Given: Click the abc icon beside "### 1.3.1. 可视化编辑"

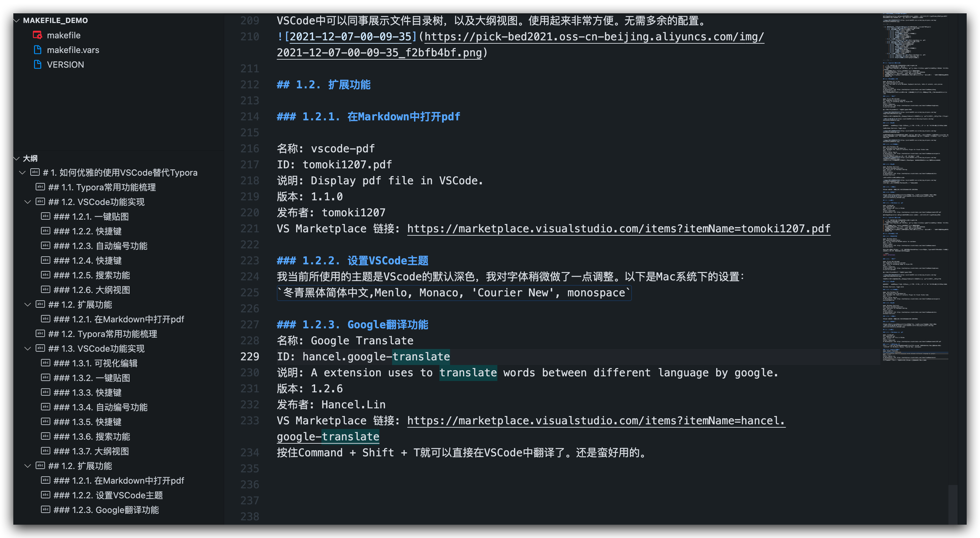Looking at the screenshot, I should [46, 363].
